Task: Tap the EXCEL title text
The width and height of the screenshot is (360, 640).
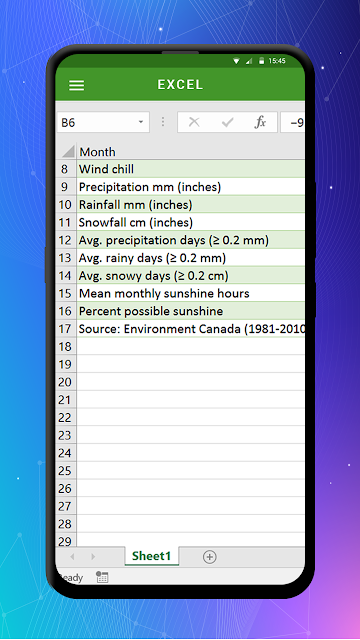Action: point(180,84)
